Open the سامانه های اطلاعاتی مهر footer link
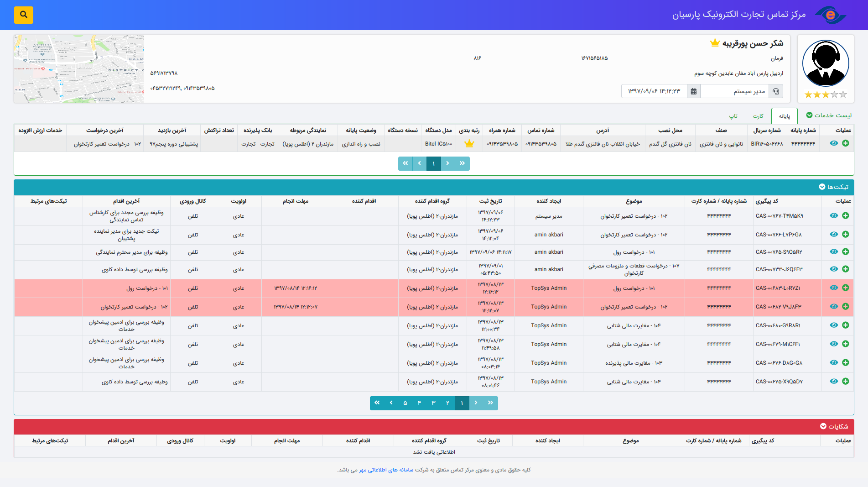The width and height of the screenshot is (868, 487). (386, 470)
